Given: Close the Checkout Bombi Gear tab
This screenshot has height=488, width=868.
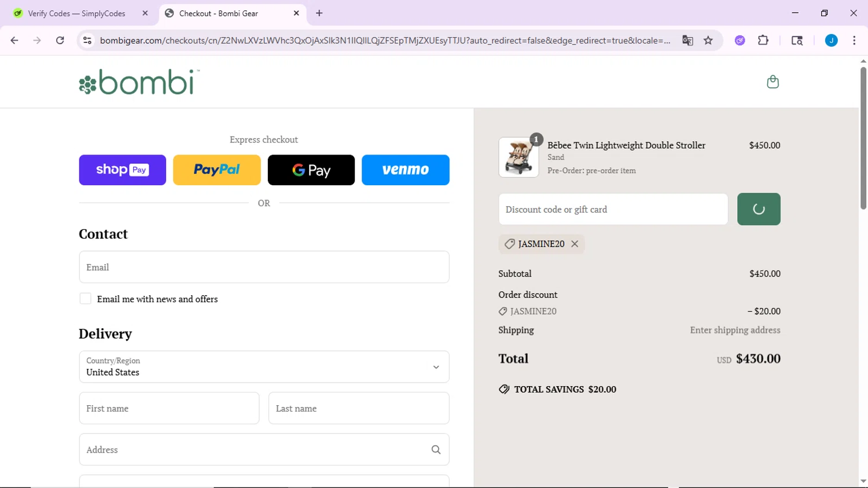Looking at the screenshot, I should point(296,13).
